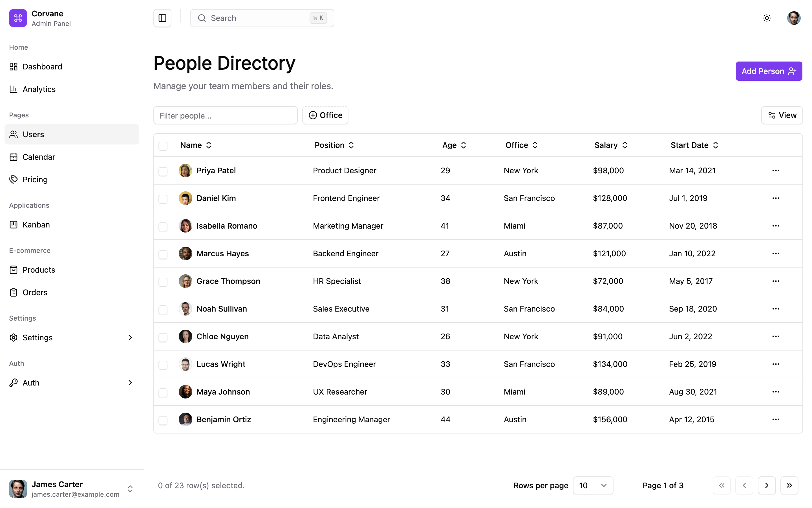Open row actions for Isabella Romano
Screen dimensions: 812x508
pyautogui.click(x=776, y=226)
